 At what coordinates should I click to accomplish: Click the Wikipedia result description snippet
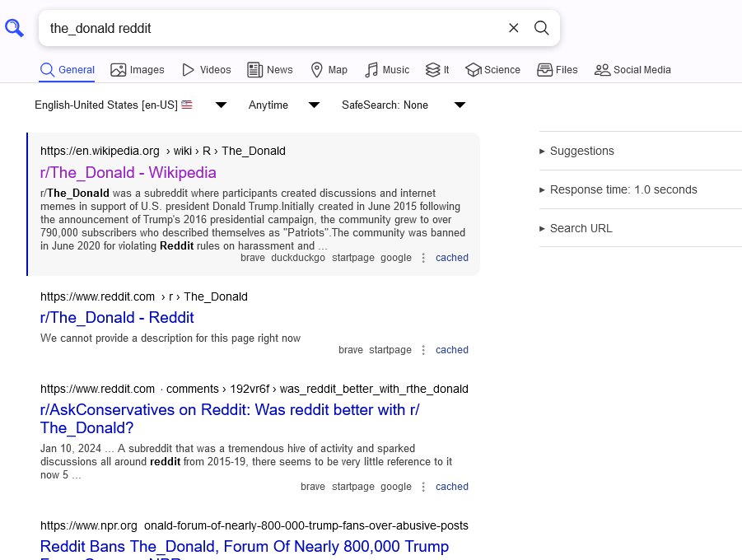(253, 220)
